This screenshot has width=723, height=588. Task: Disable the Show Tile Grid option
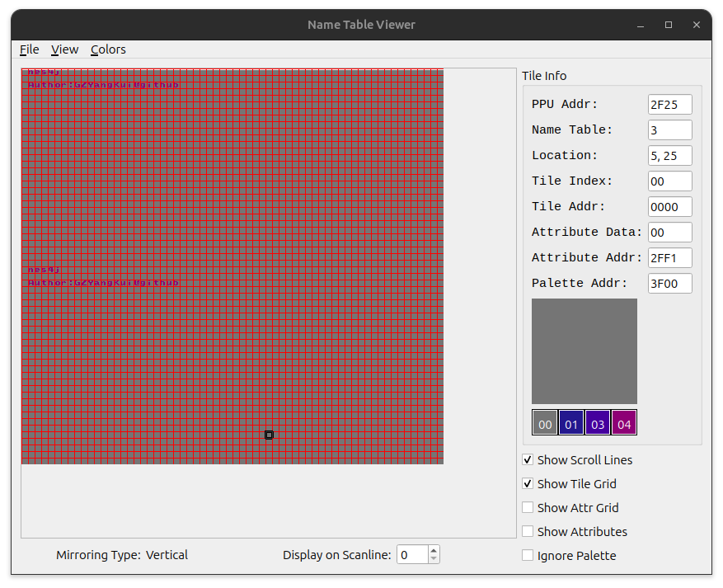click(x=528, y=484)
